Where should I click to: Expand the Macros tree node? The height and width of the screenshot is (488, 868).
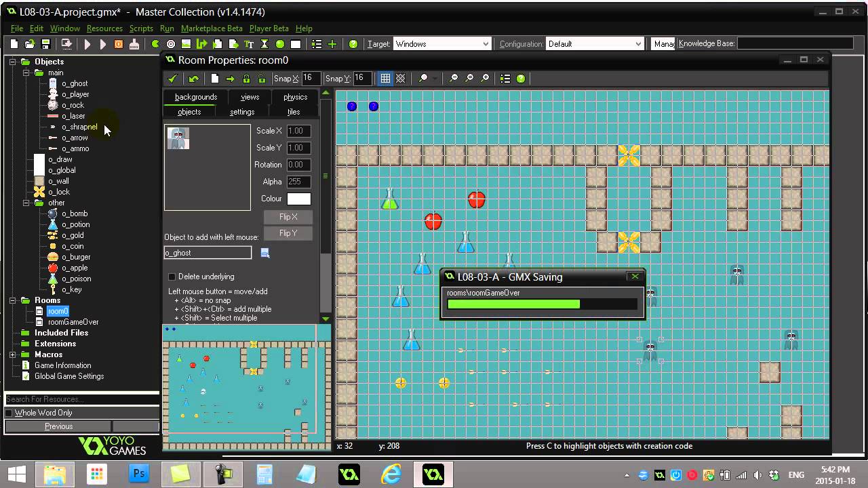pos(12,354)
